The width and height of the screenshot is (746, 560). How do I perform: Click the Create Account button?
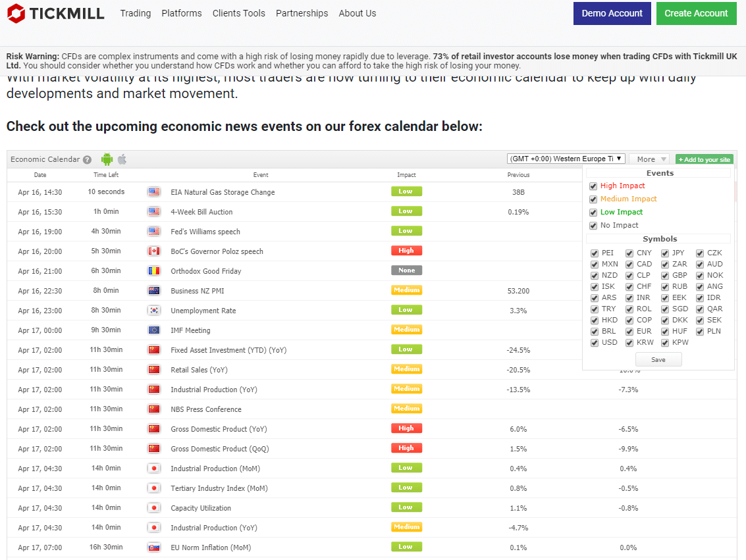pyautogui.click(x=696, y=13)
